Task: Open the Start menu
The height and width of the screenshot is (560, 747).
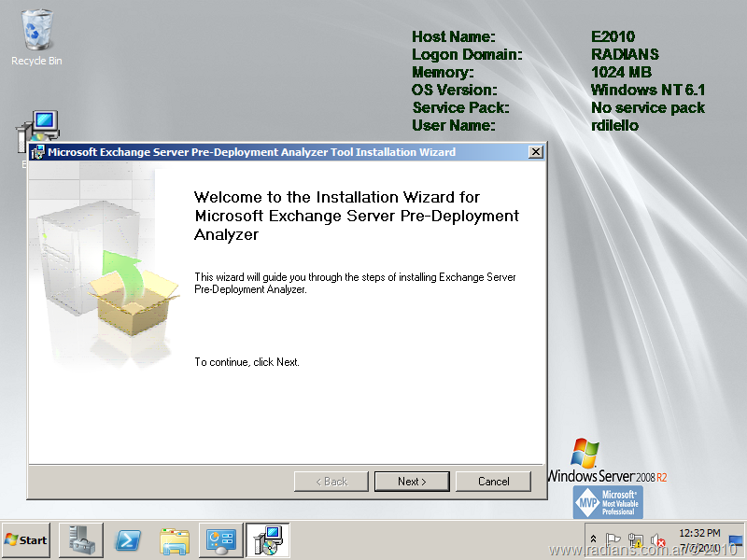Action: coord(26,539)
